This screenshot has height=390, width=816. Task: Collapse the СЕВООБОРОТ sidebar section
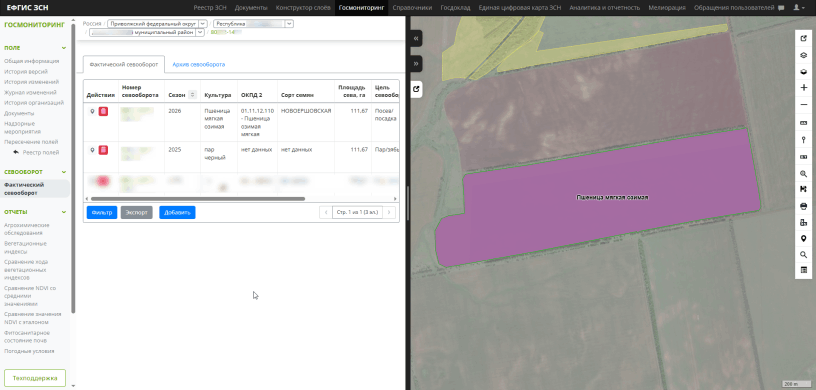[x=64, y=172]
